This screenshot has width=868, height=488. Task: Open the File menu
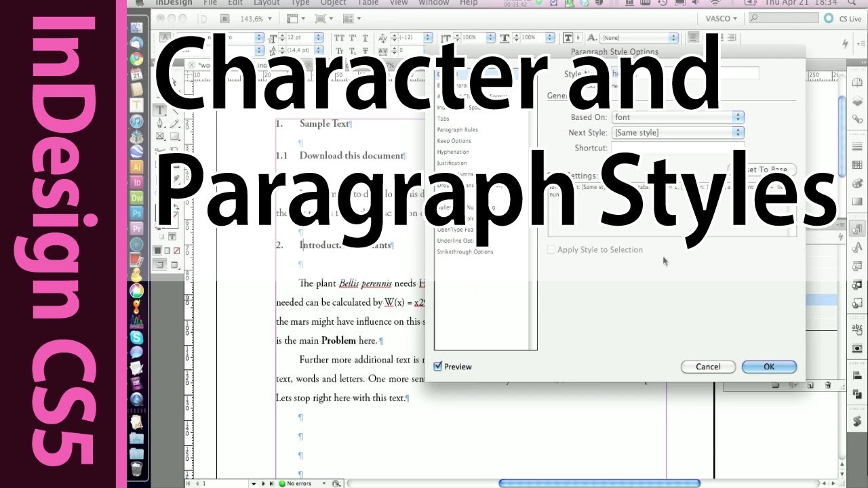(x=210, y=3)
